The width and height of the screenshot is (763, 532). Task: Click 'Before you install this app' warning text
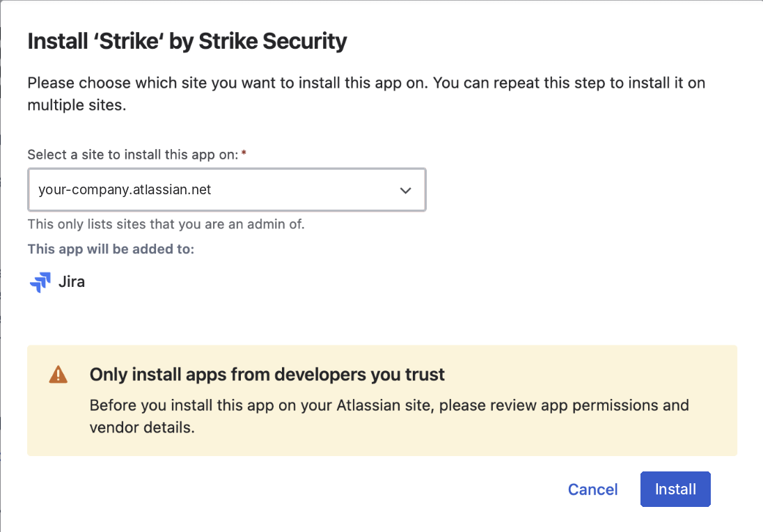(x=389, y=416)
